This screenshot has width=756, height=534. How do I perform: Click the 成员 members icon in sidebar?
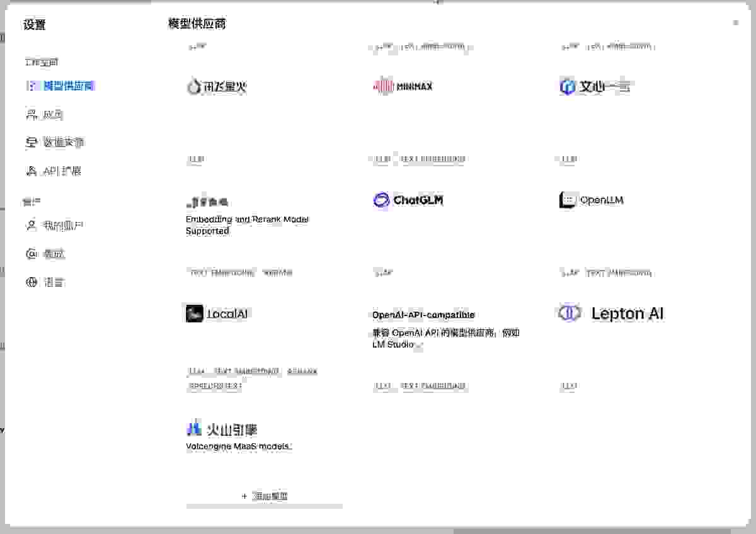pos(31,115)
